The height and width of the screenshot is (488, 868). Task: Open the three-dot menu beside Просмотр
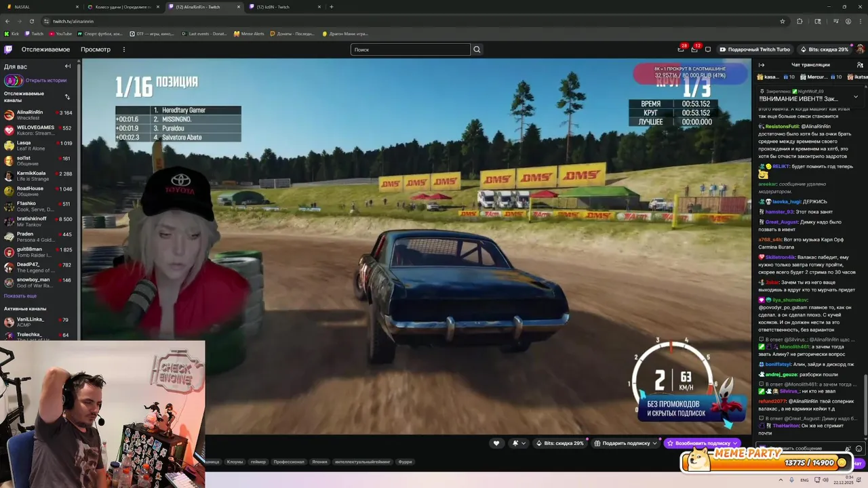pyautogui.click(x=124, y=49)
